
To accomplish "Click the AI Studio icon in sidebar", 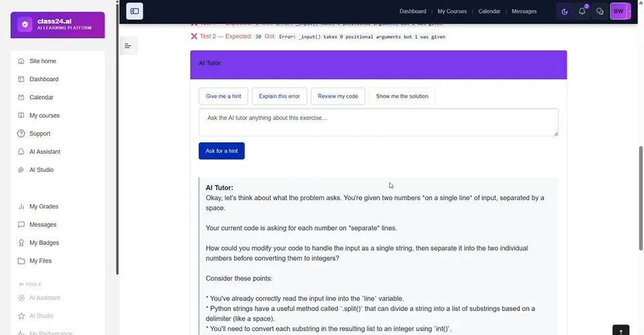I will point(21,170).
